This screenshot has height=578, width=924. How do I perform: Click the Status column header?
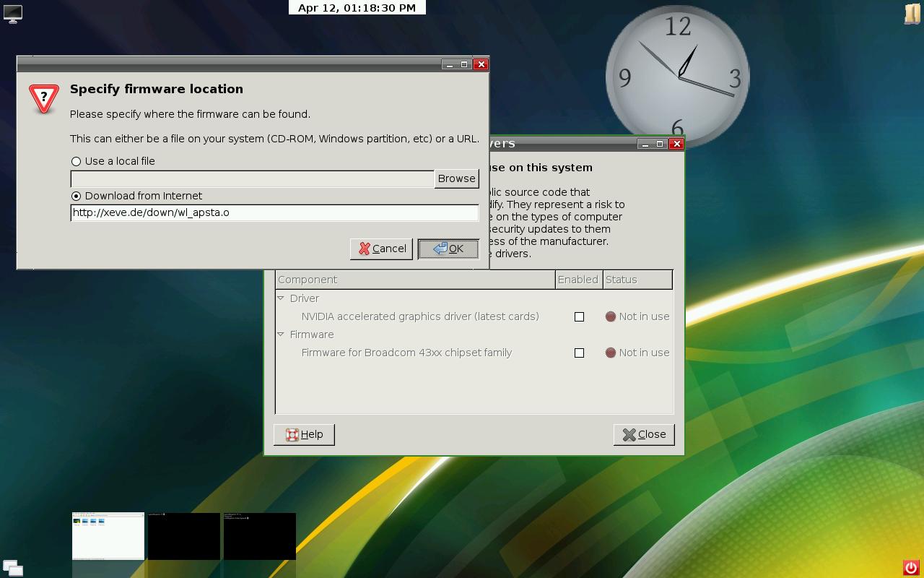637,280
